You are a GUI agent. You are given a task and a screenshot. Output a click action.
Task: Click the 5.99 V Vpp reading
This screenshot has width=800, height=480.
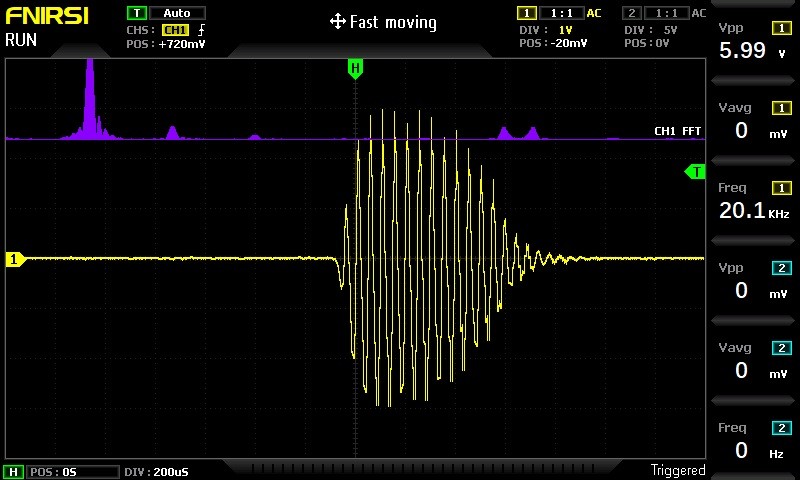(753, 50)
